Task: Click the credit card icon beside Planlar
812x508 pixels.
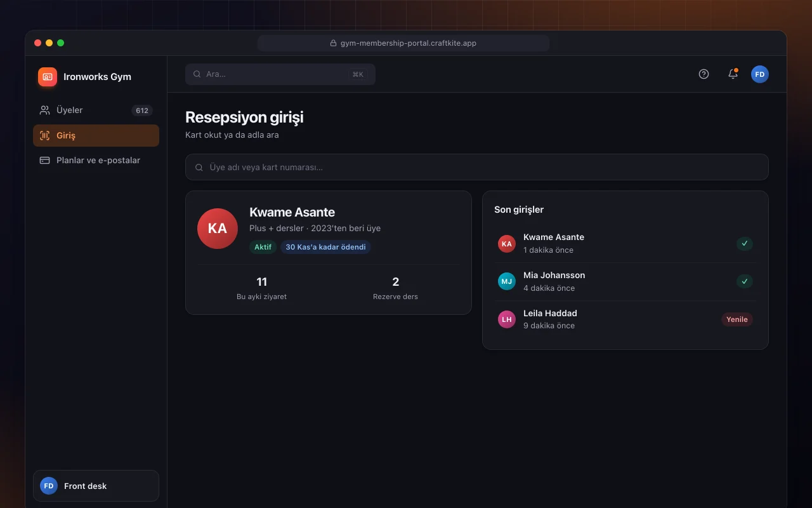Action: [x=44, y=160]
